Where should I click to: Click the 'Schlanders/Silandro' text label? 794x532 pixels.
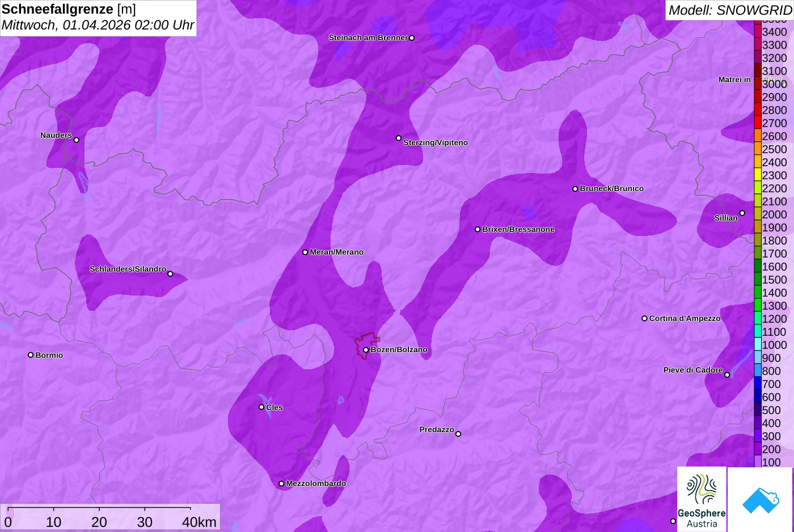point(128,269)
